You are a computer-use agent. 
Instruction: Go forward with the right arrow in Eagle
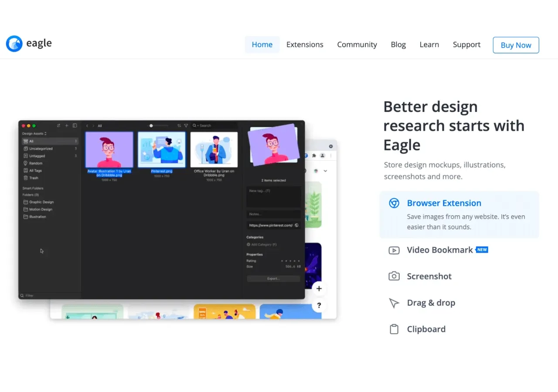(93, 126)
